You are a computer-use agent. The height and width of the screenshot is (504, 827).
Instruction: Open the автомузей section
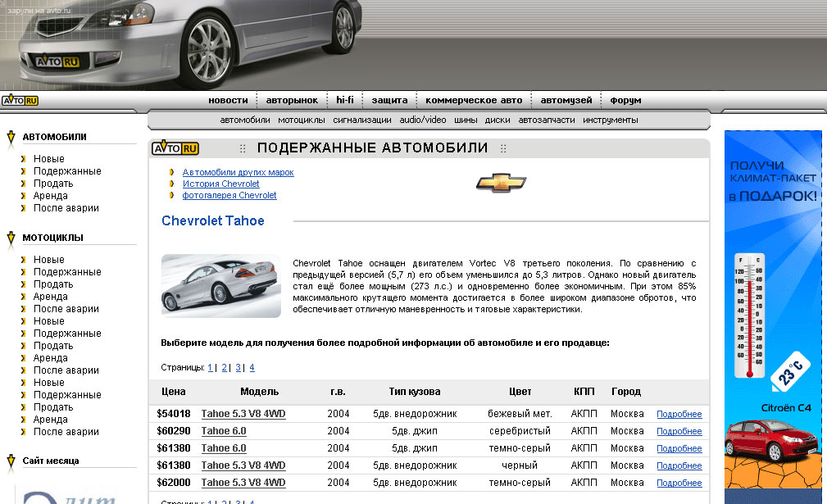tap(566, 100)
